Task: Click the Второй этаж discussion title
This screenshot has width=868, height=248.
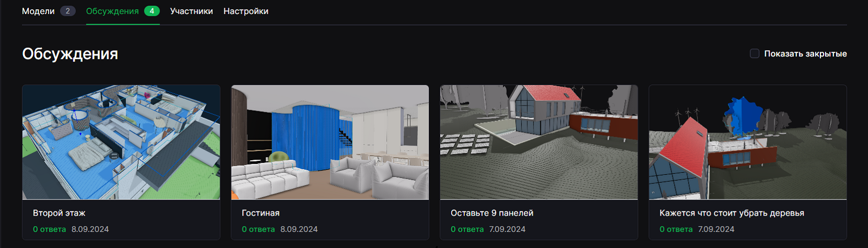Action: [x=59, y=213]
